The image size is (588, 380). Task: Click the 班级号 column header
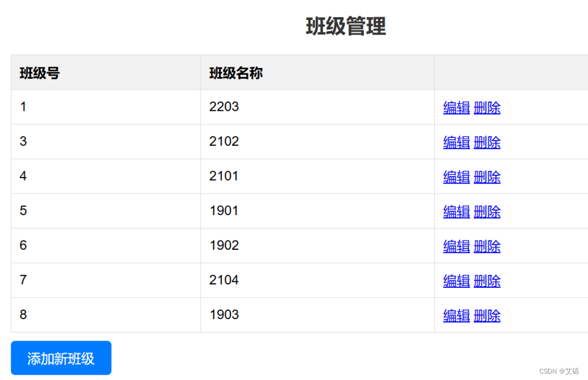(40, 73)
